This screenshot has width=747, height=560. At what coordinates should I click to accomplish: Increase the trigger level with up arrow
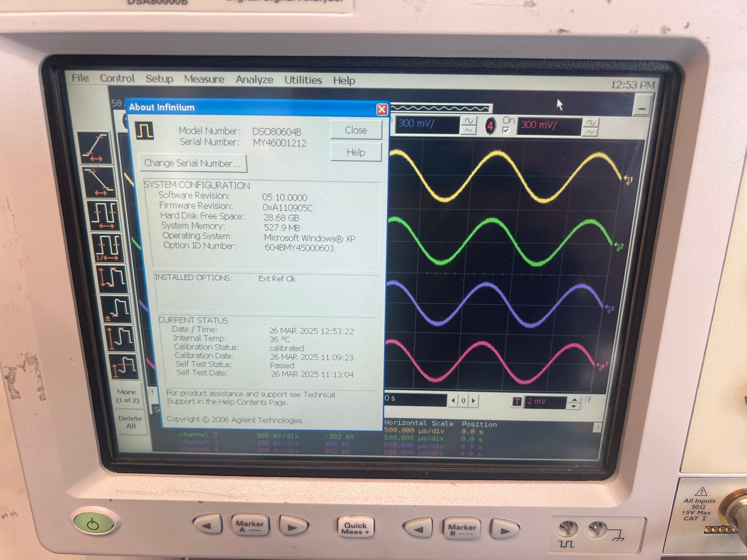coord(574,399)
